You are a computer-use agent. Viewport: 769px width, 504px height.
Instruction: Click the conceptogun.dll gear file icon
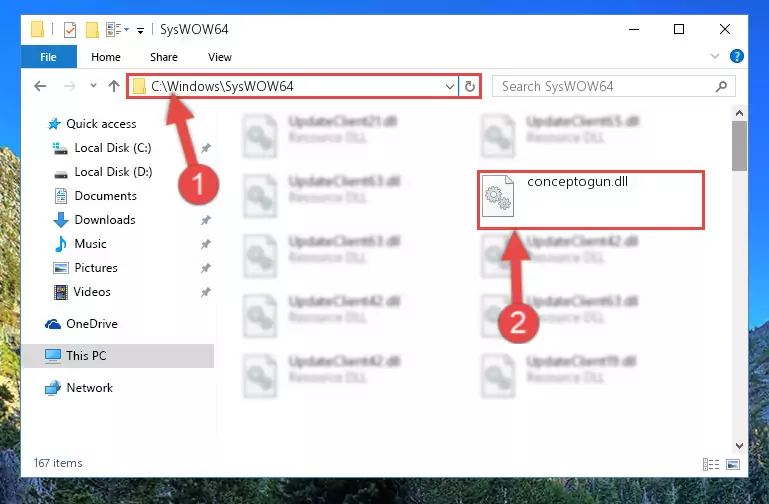coord(498,196)
